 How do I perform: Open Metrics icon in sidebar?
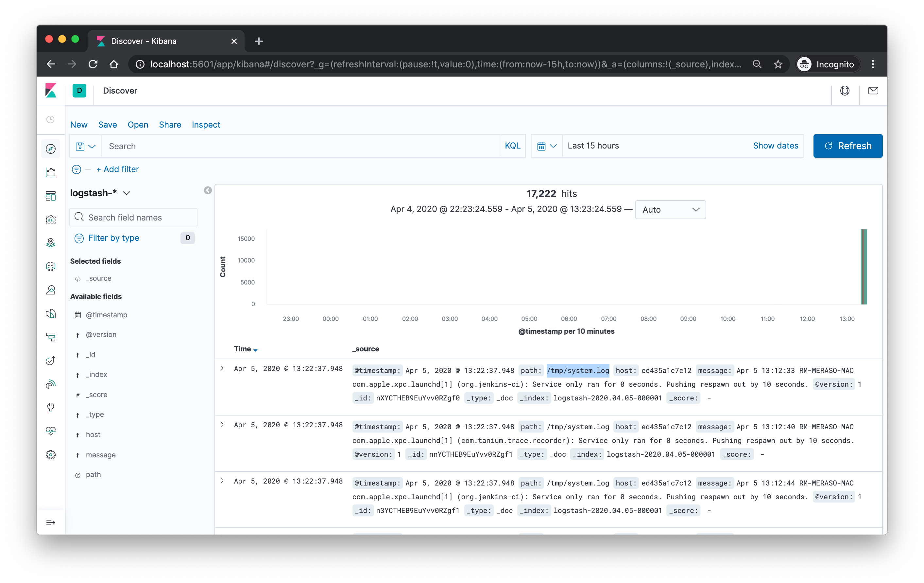(50, 290)
